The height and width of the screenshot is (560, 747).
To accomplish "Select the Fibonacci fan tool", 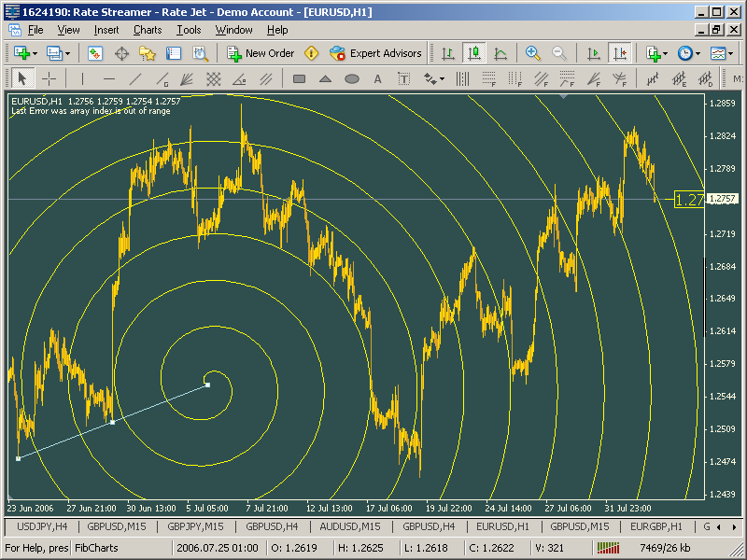I will 594,78.
